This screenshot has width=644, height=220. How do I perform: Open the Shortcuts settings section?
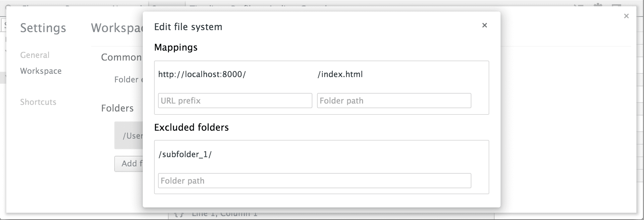pos(38,102)
